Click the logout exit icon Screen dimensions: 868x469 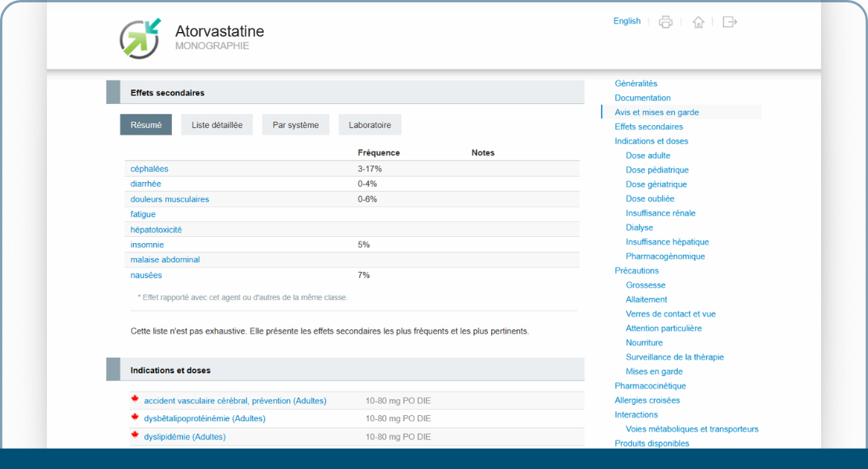pyautogui.click(x=730, y=22)
